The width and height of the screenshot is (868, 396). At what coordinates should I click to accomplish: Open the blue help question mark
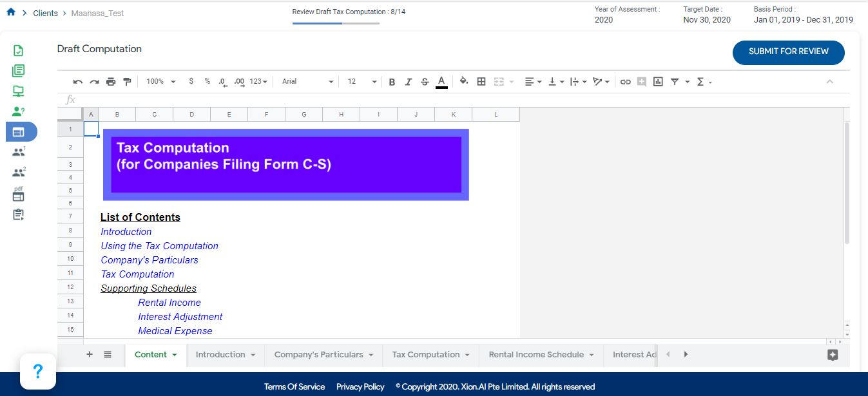[38, 371]
